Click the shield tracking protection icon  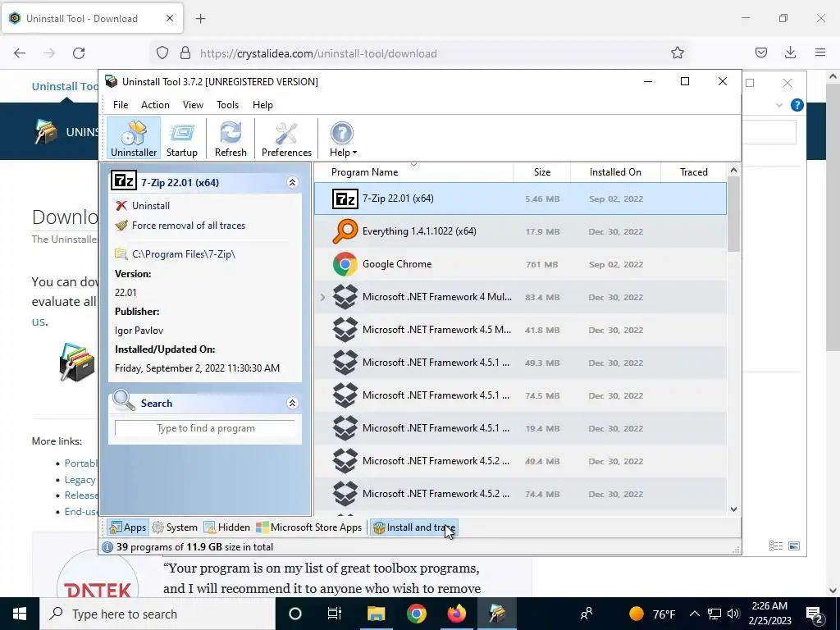tap(162, 52)
